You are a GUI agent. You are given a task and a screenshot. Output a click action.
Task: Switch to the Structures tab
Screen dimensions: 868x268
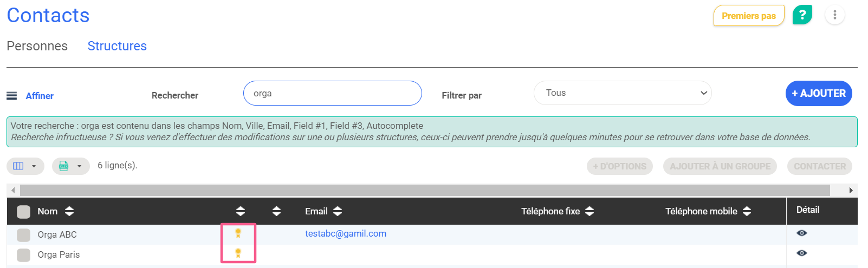pos(117,46)
